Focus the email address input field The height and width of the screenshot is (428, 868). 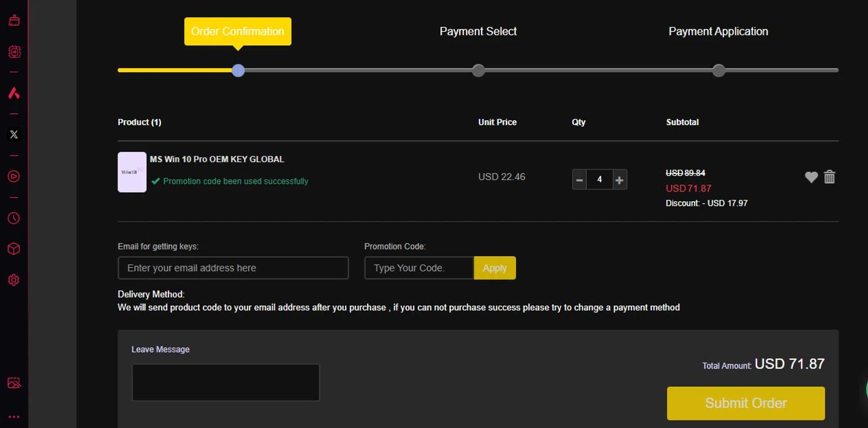tap(233, 268)
